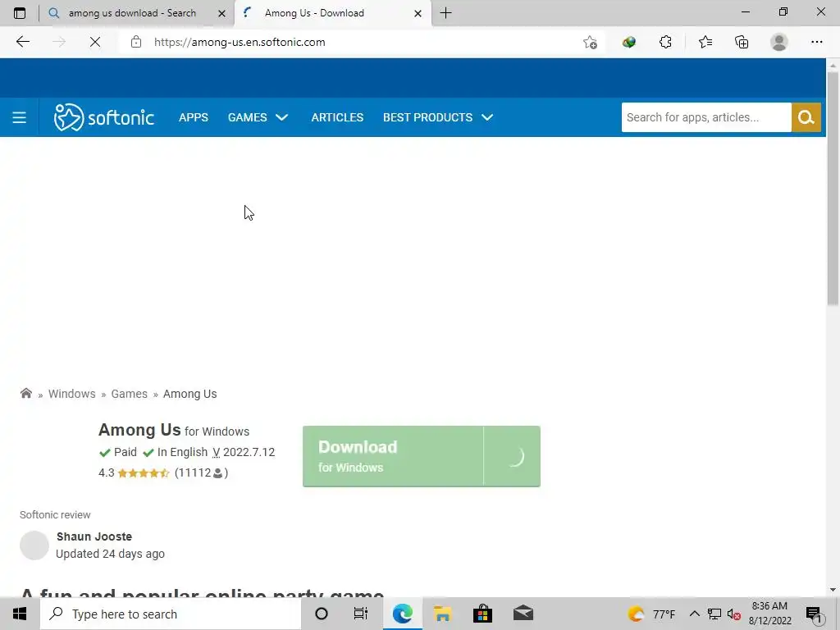Image resolution: width=840 pixels, height=630 pixels.
Task: Open Collections in Edge
Action: click(x=742, y=42)
